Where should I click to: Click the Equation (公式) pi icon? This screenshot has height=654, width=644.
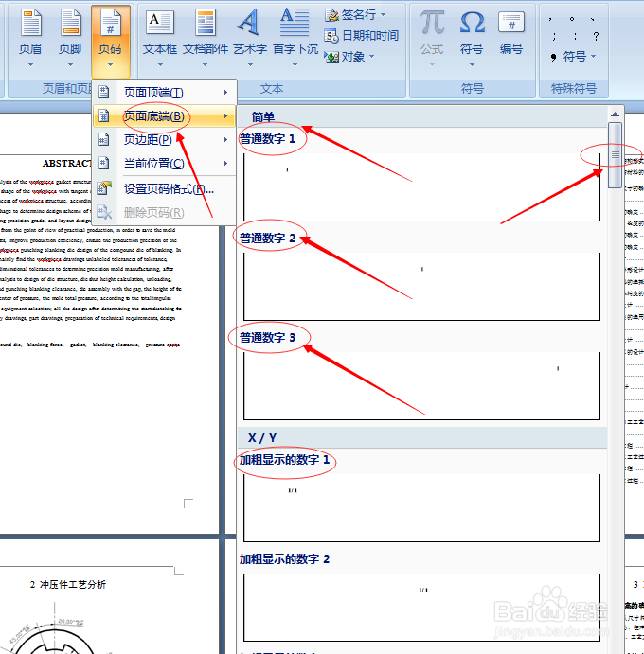(432, 23)
